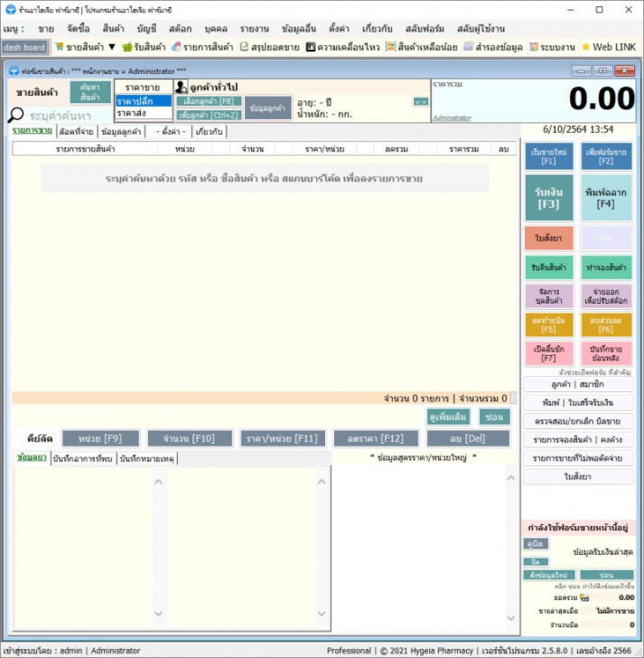The width and height of the screenshot is (644, 658).
Task: Click the magnifier search icon
Action: tap(16, 115)
